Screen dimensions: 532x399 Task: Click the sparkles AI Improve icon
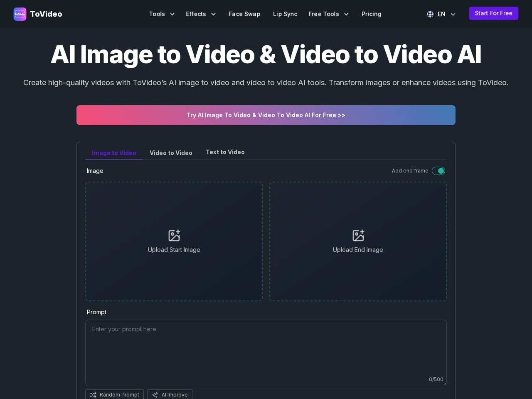(155, 395)
